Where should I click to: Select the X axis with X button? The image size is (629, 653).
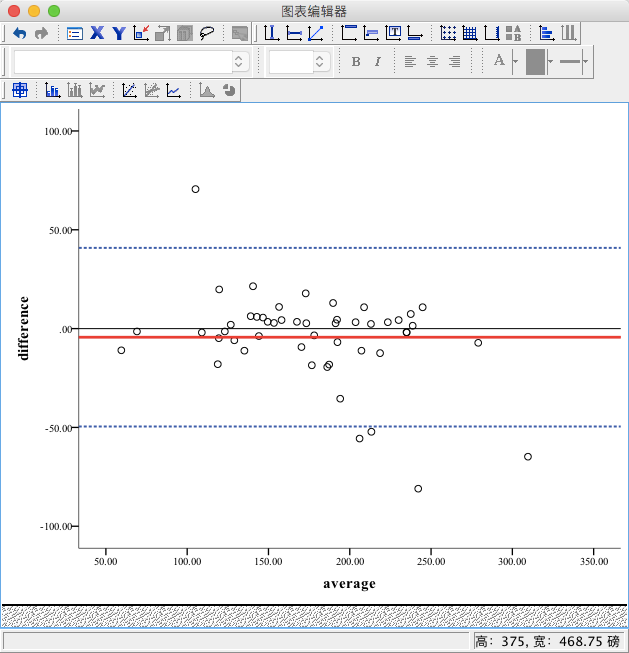97,33
